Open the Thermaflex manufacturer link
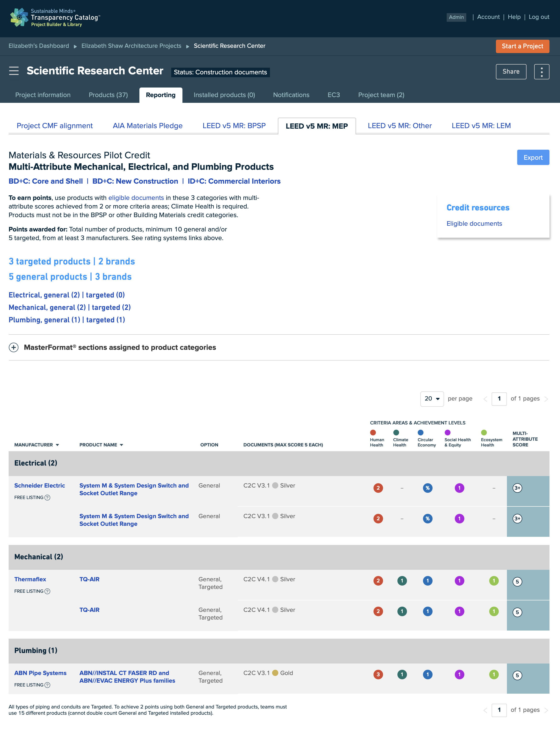The height and width of the screenshot is (730, 560). pos(30,579)
